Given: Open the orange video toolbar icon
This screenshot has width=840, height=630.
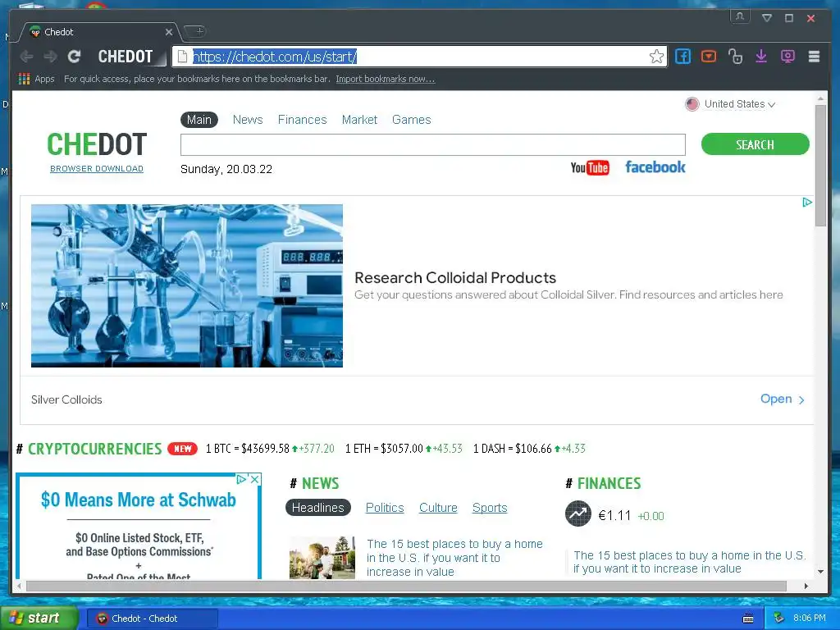Looking at the screenshot, I should pyautogui.click(x=708, y=57).
